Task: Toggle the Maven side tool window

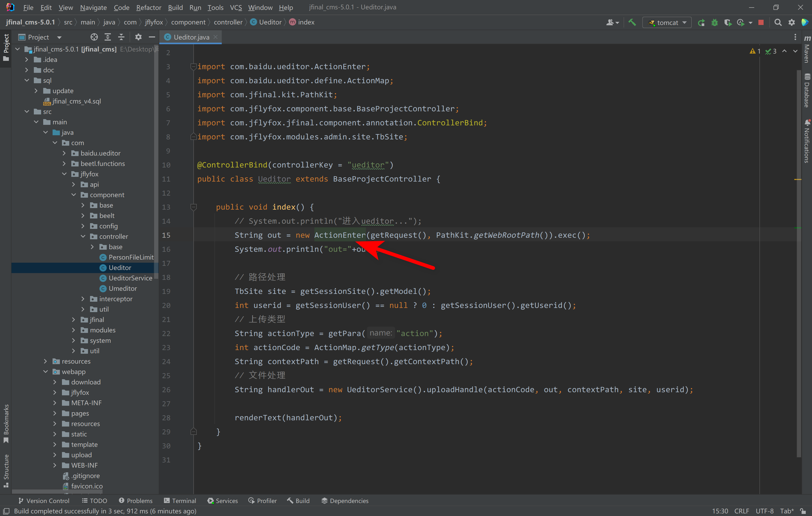Action: point(807,50)
